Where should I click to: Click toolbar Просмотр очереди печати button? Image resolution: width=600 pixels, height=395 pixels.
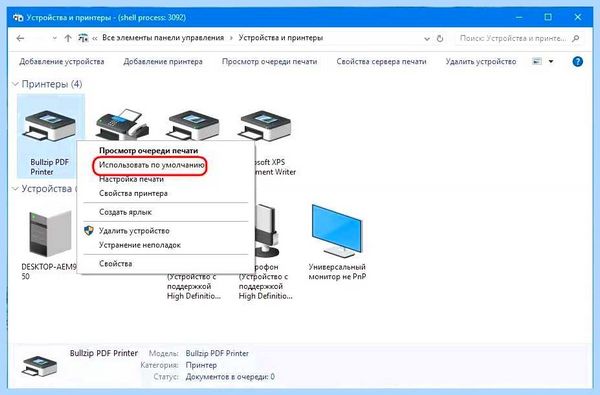(x=269, y=62)
